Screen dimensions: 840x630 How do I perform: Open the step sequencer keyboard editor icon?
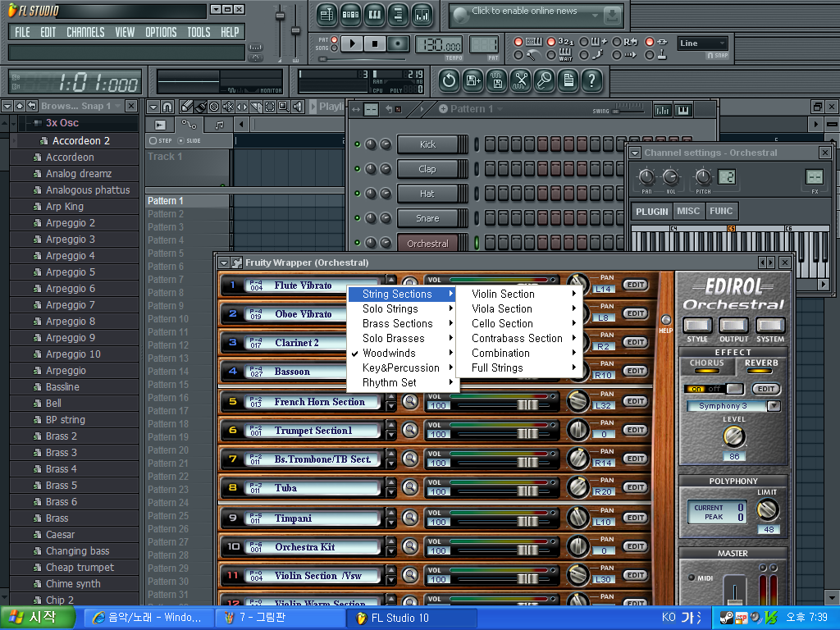pyautogui.click(x=683, y=110)
